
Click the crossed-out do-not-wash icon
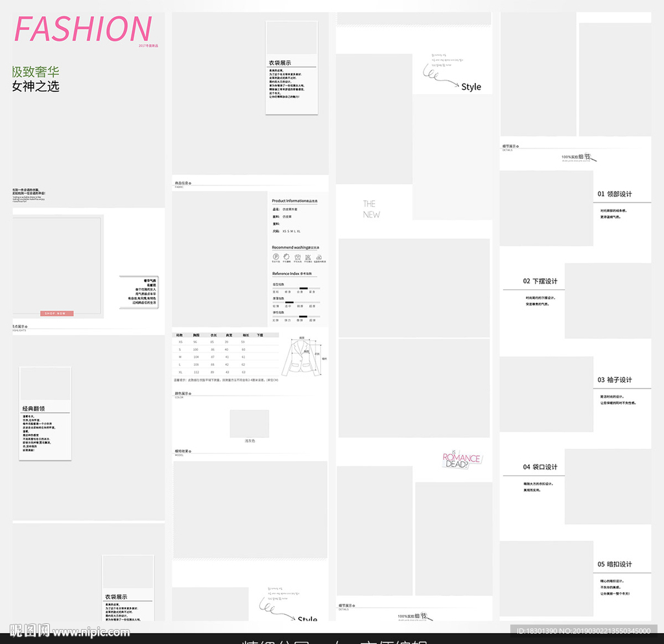point(307,257)
